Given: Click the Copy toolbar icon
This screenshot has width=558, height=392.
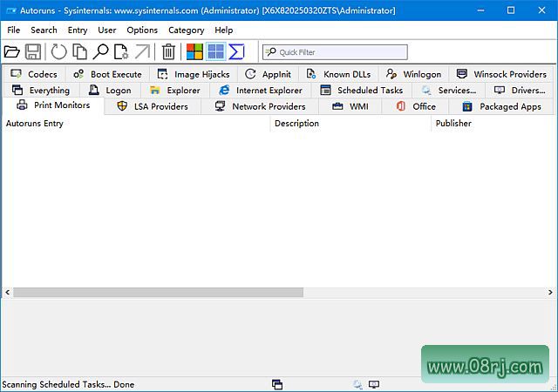Looking at the screenshot, I should pos(79,52).
